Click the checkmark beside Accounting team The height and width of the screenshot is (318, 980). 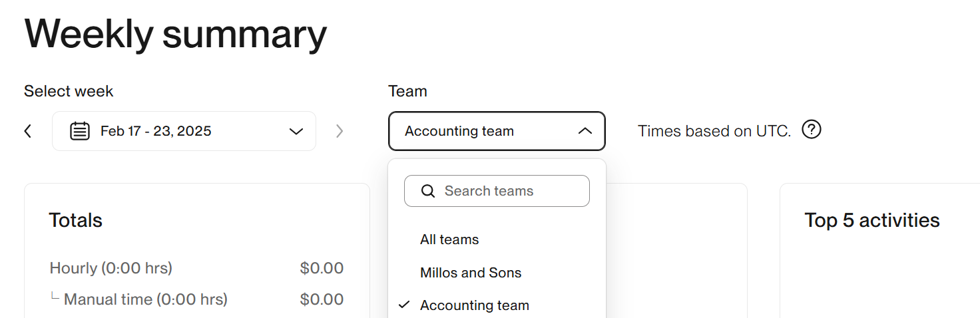tap(403, 305)
